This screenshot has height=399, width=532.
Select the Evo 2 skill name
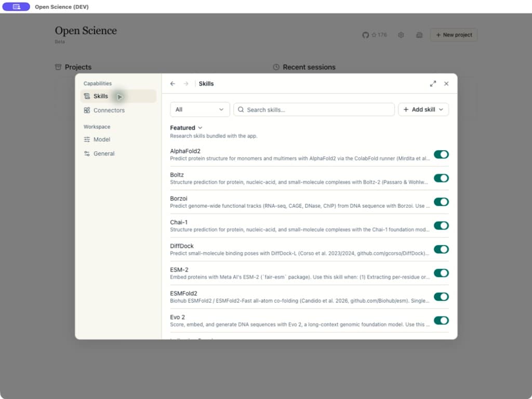178,317
